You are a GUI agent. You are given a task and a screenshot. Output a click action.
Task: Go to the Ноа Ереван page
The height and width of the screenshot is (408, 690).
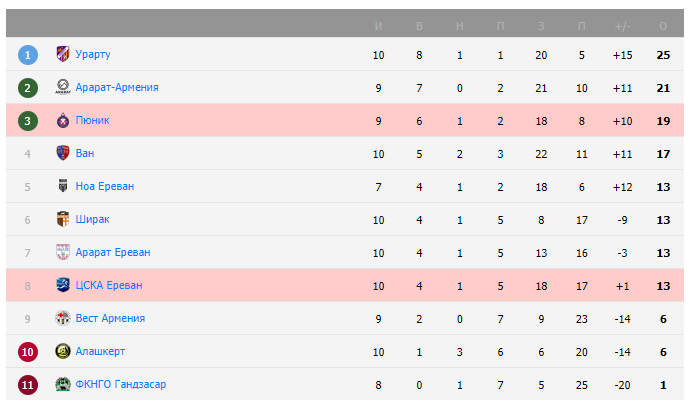click(x=104, y=186)
